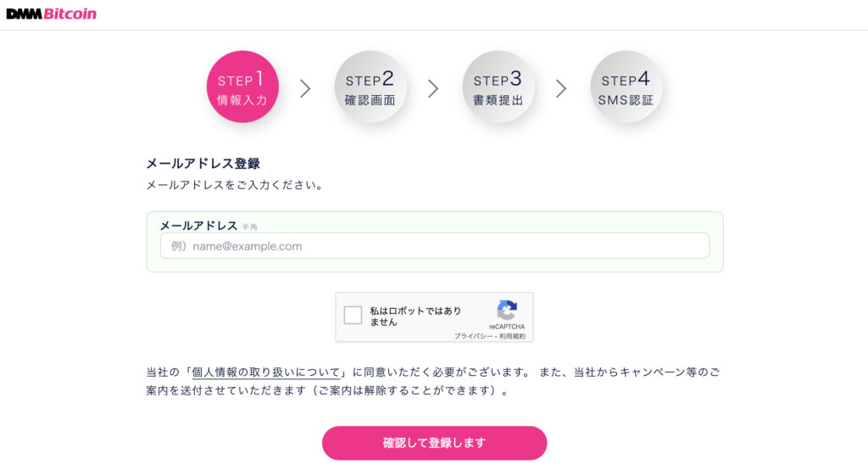Click chevron arrow between STEP1 and STEP2
Viewport: 868px width, 476px height.
(x=305, y=88)
